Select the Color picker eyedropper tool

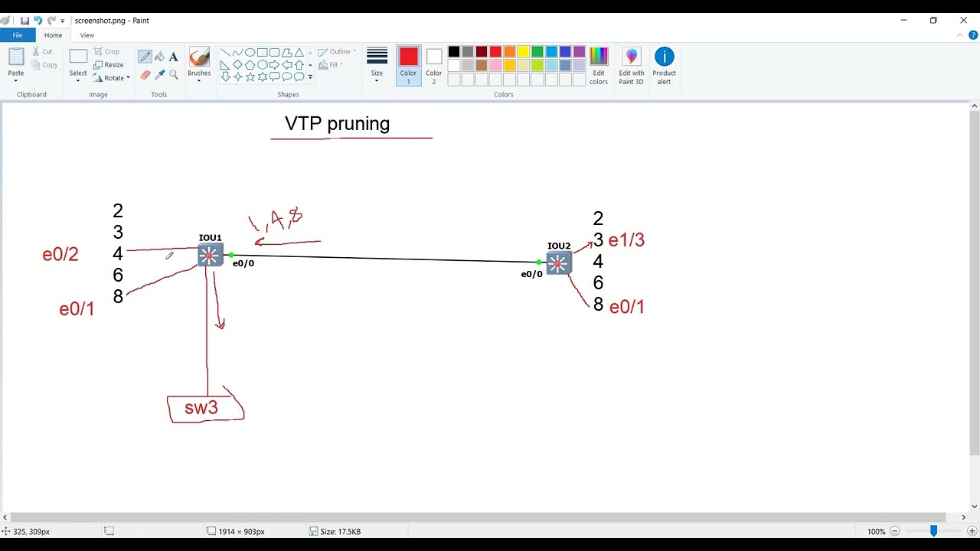(x=159, y=74)
